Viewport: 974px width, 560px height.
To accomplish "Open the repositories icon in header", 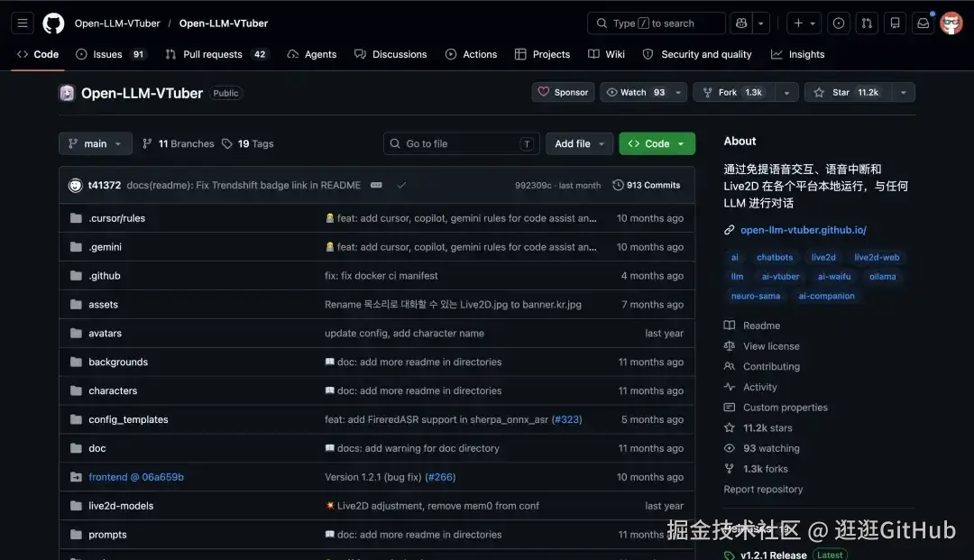I will pos(896,23).
